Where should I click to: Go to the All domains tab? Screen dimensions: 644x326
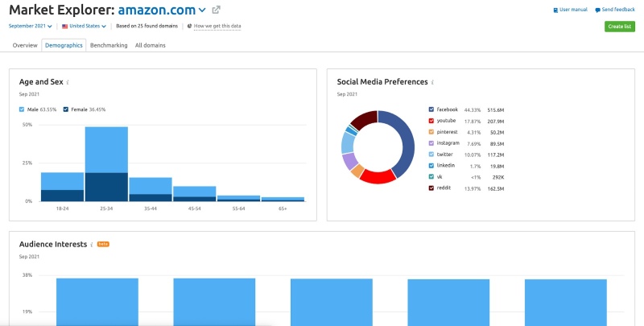(150, 45)
